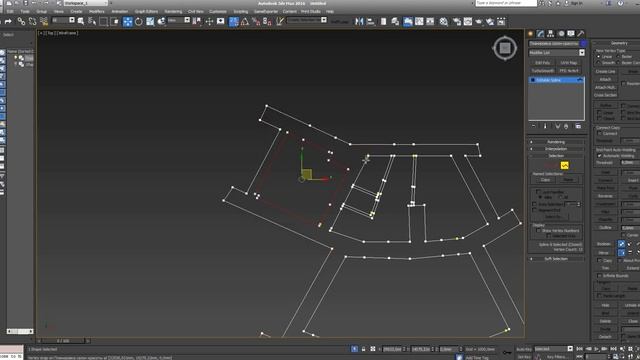Viewport: 640px width, 360px height.
Task: Click the Use Pivot Point Center icon
Action: pos(197,21)
